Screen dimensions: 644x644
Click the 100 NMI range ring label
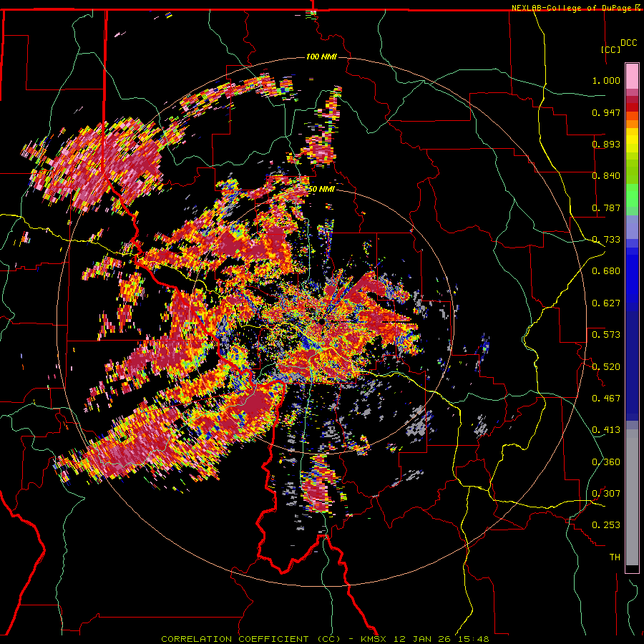[x=321, y=57]
